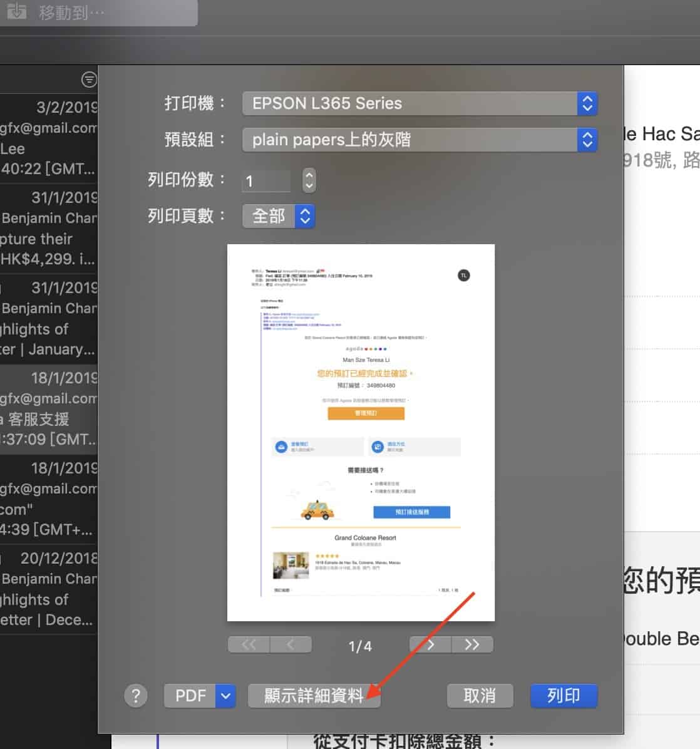Select 18/1/2019 客服支援 email in list

[49, 410]
